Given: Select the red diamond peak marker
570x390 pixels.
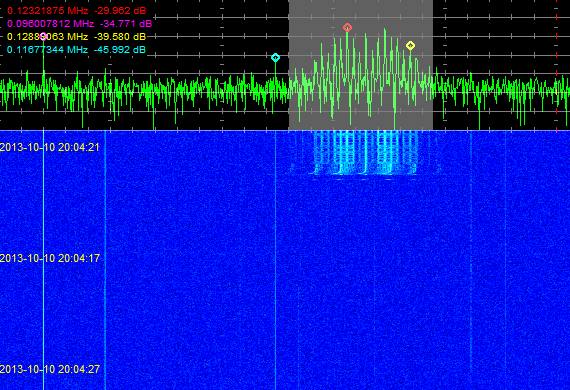Looking at the screenshot, I should pos(347,27).
